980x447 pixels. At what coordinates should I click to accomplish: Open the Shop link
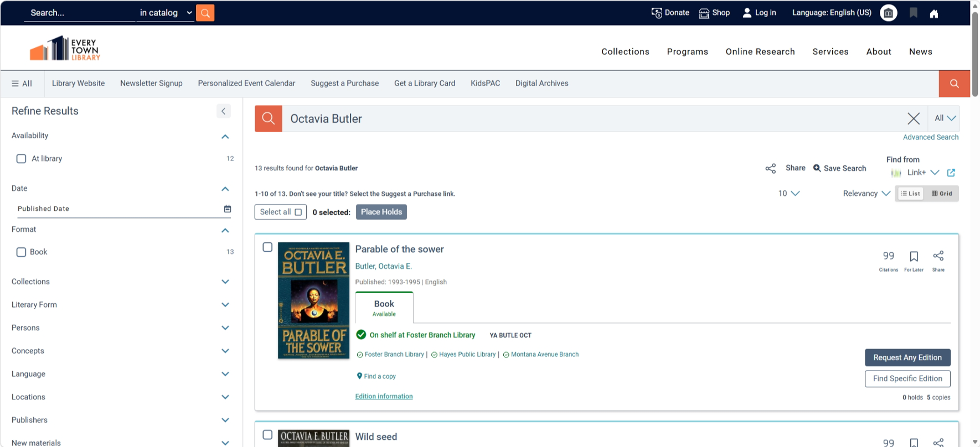[714, 13]
